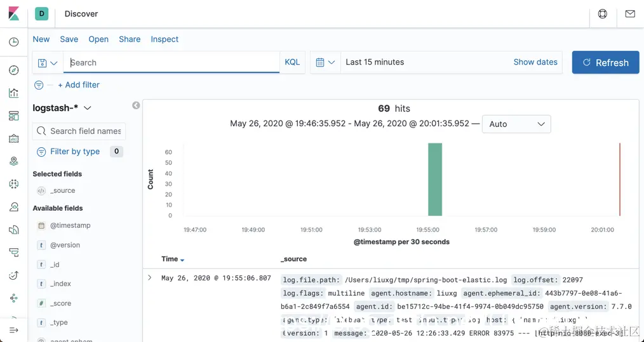644x342 pixels.
Task: Click the filter options icon
Action: click(39, 85)
